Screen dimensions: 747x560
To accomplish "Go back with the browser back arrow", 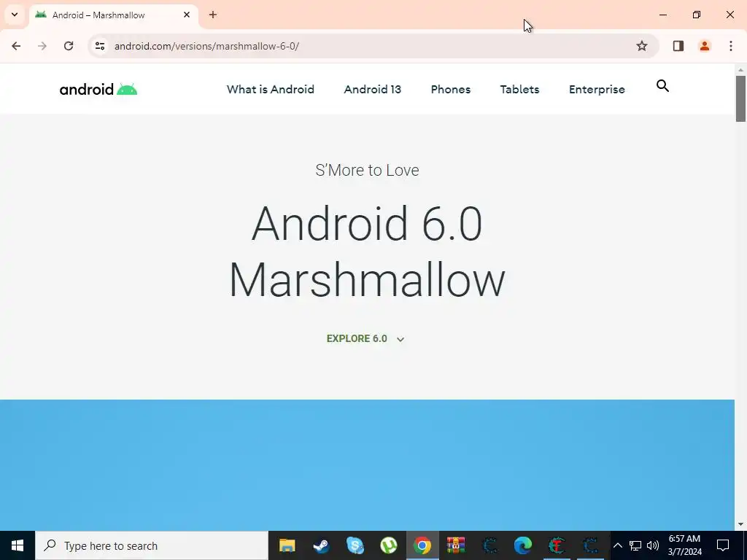I will pyautogui.click(x=16, y=46).
